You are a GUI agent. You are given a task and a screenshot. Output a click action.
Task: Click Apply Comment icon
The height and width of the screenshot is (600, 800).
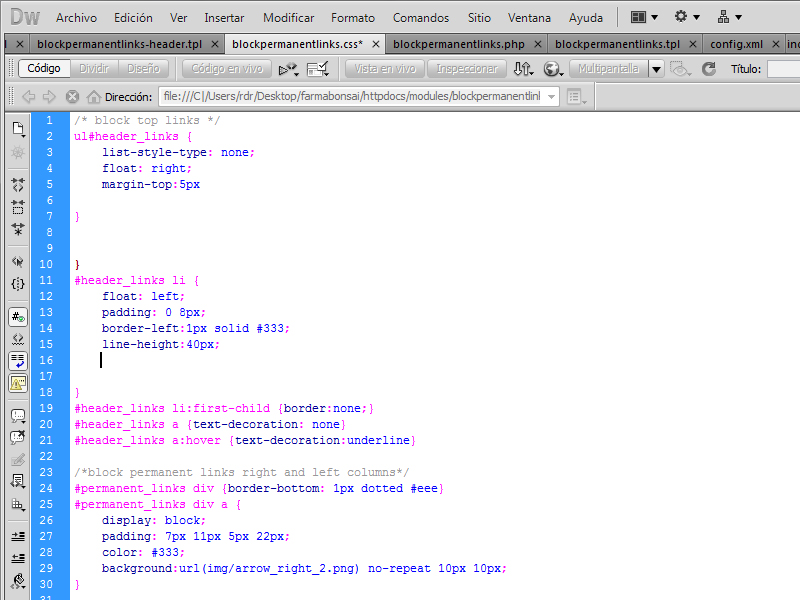tap(18, 416)
